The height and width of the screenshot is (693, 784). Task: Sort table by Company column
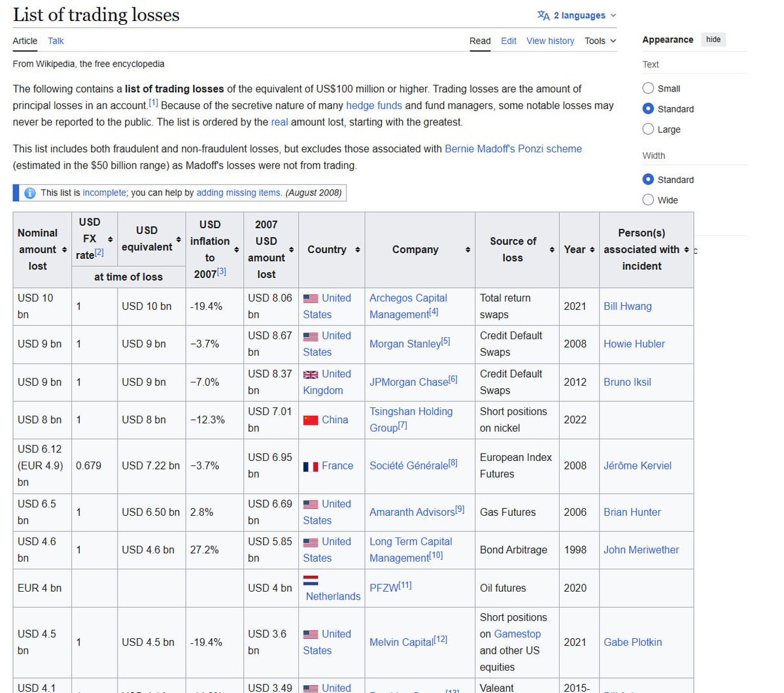[468, 250]
